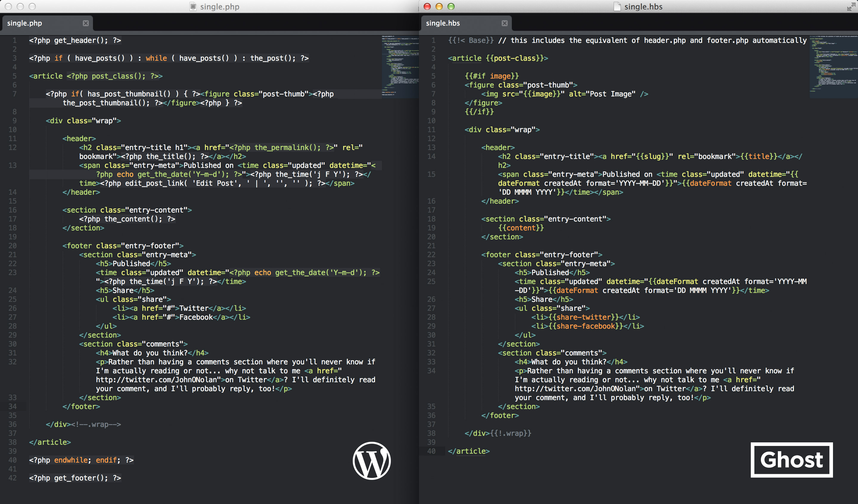Enter fullscreen via single.hbs window arrows icon
The width and height of the screenshot is (858, 504).
click(x=851, y=7)
